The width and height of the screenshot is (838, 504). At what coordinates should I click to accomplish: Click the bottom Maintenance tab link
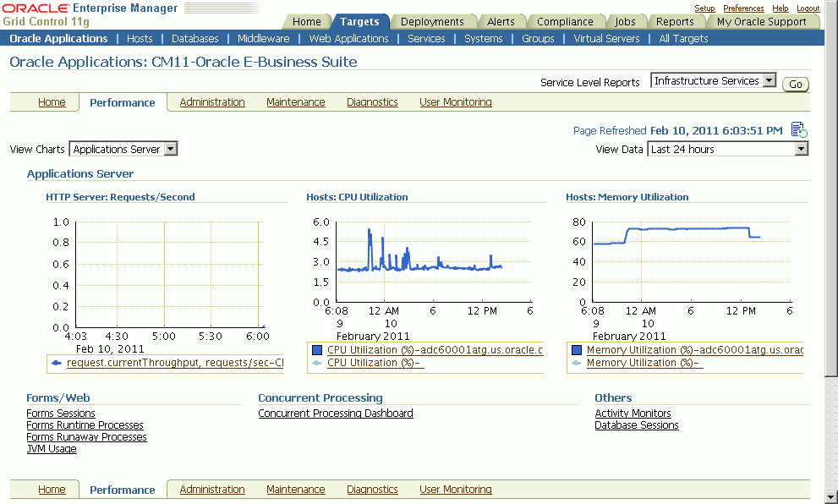pos(296,489)
